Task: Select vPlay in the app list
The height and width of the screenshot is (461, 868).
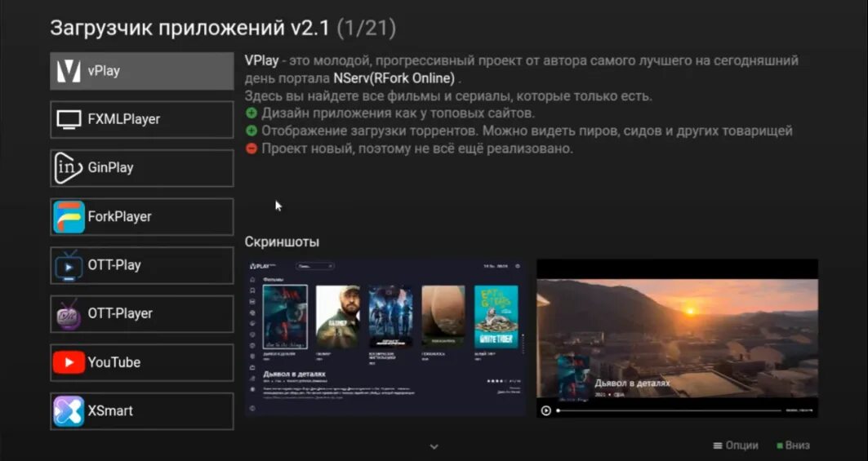Action: [x=142, y=71]
